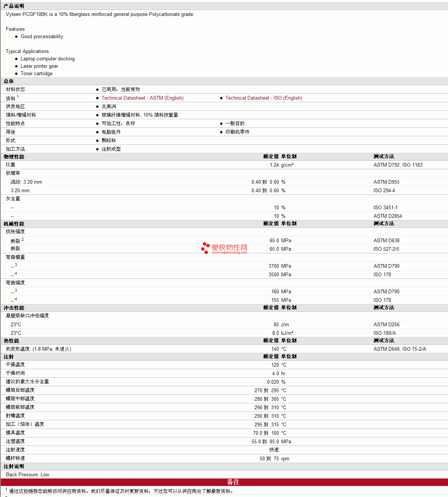This screenshot has width=448, height=497.
Task: Click footnote 1 explanation text
Action: [x=122, y=491]
